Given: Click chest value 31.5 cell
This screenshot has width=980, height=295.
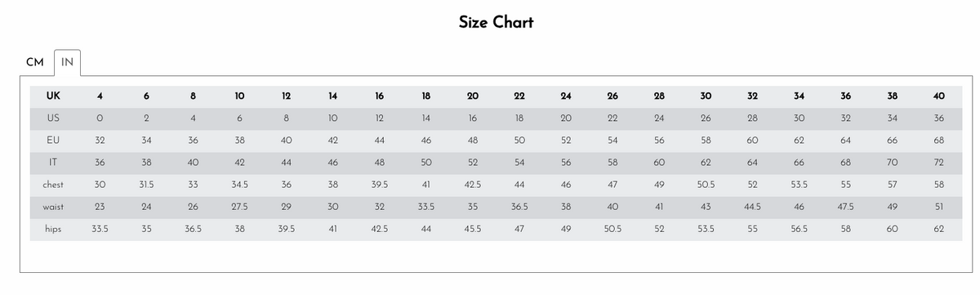Looking at the screenshot, I should coord(146,185).
